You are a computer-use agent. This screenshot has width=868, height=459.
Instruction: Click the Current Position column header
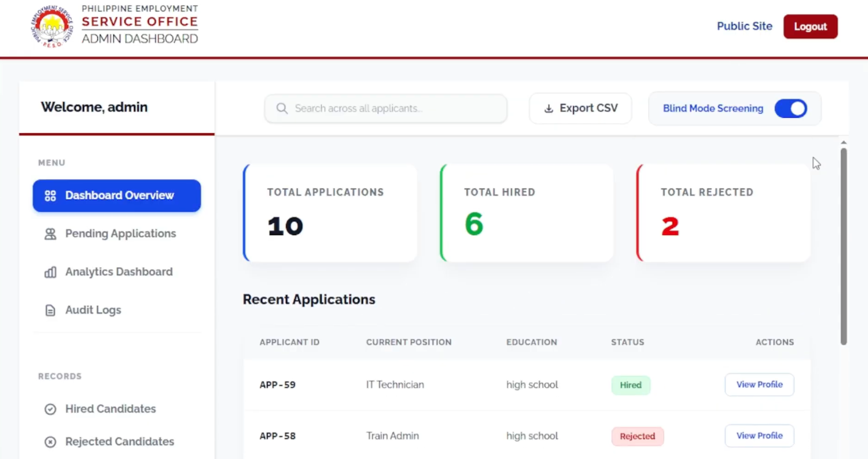click(x=409, y=342)
